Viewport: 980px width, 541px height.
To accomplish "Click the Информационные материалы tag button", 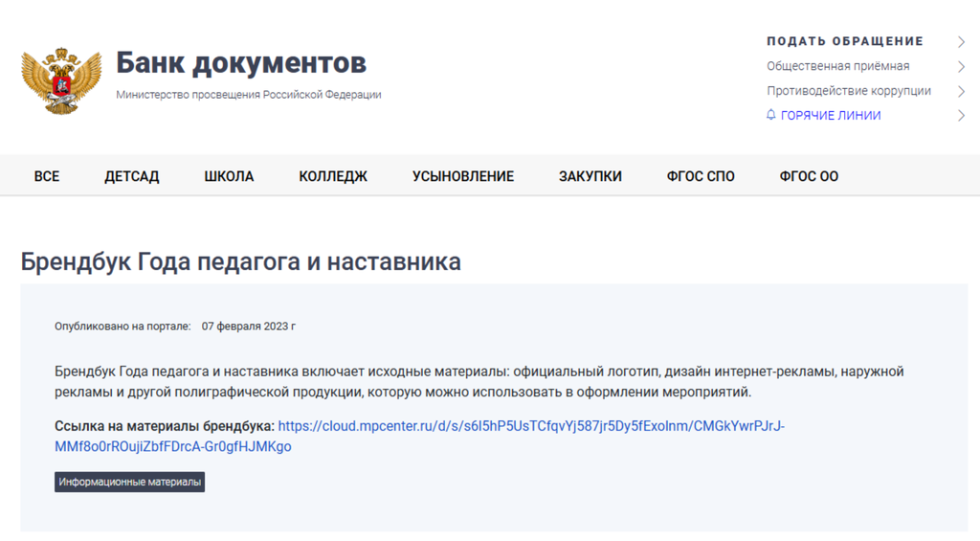I will [129, 482].
